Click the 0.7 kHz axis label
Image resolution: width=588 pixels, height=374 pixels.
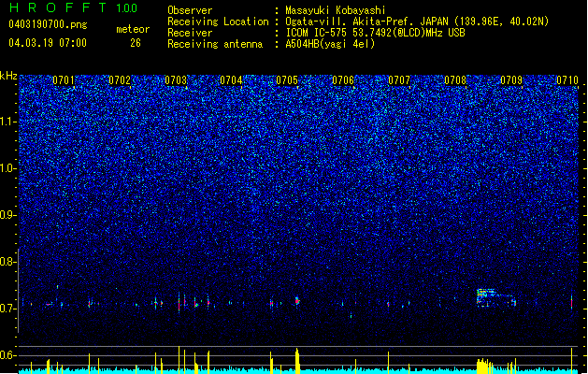[8, 309]
